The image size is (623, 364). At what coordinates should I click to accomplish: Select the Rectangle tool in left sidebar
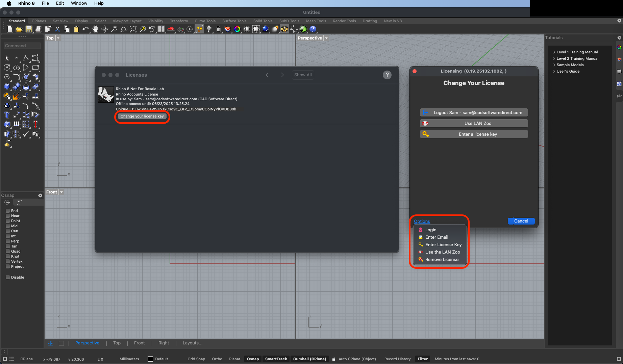click(x=35, y=68)
